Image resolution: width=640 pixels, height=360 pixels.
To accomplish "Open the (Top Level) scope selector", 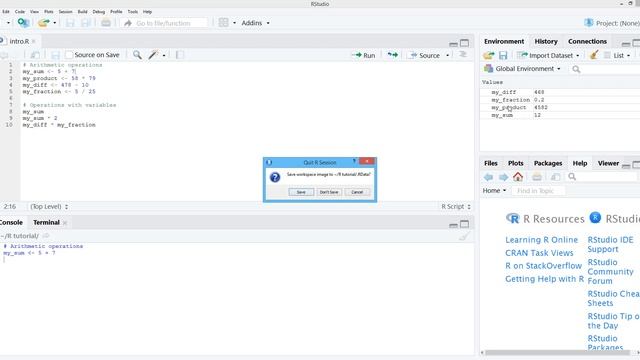I will (49, 207).
